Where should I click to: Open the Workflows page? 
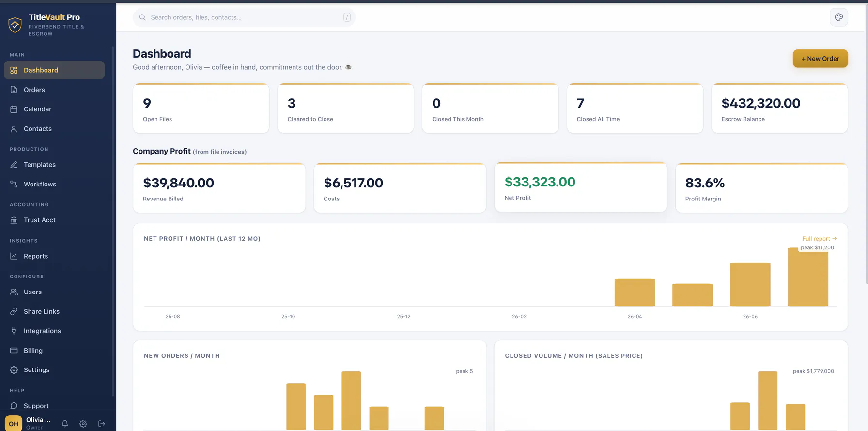tap(54, 184)
